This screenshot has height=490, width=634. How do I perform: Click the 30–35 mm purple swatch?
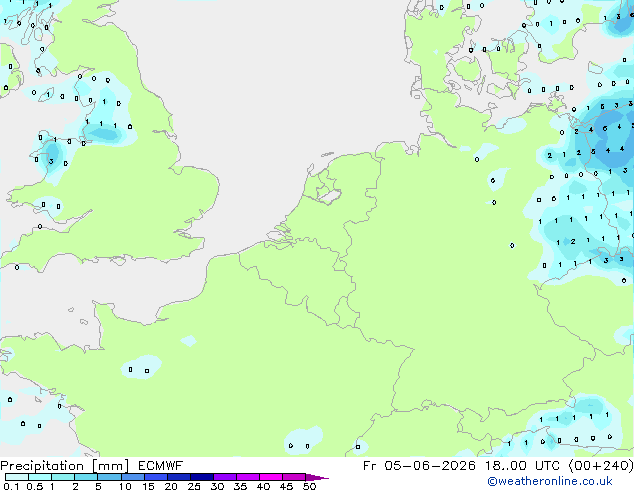pos(224,477)
